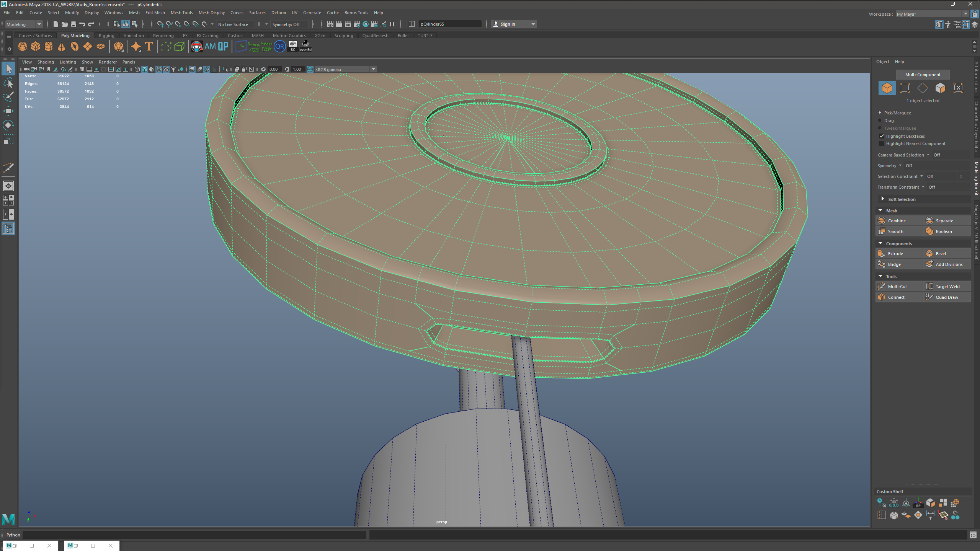Click the polygon Type tool T icon
Viewport: 980px width, 551px height.
pos(149,47)
